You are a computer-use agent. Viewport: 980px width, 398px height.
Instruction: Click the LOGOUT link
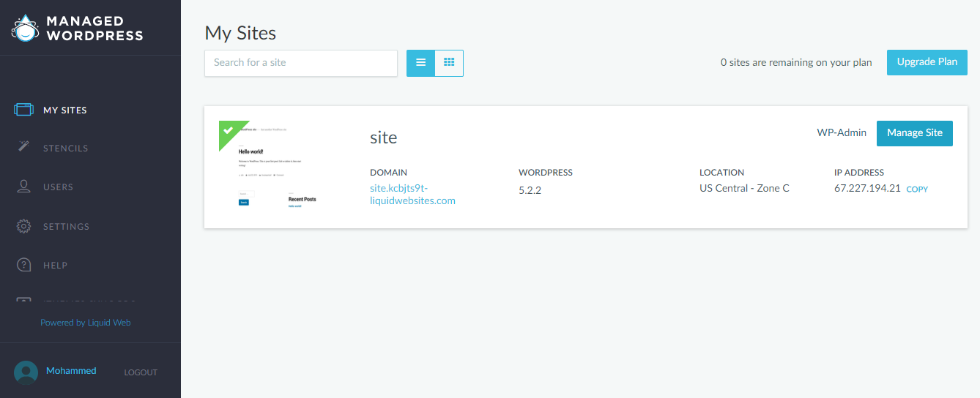click(141, 372)
